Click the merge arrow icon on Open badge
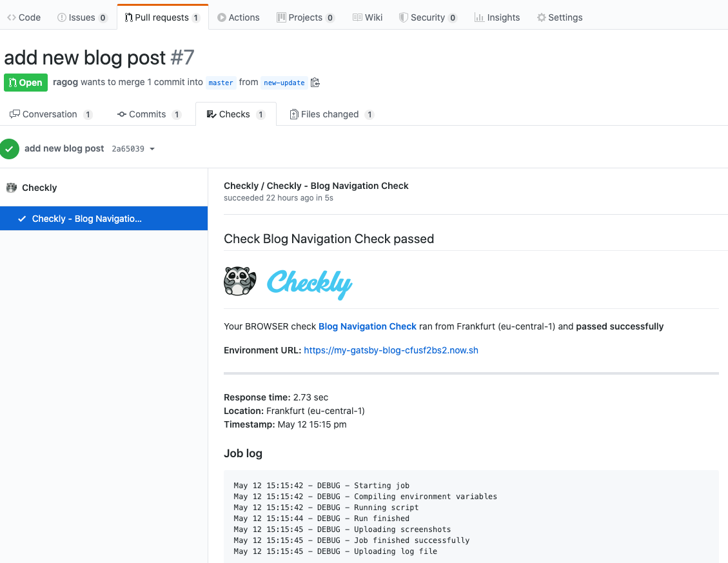Screen dimensions: 728x563 tap(14, 83)
